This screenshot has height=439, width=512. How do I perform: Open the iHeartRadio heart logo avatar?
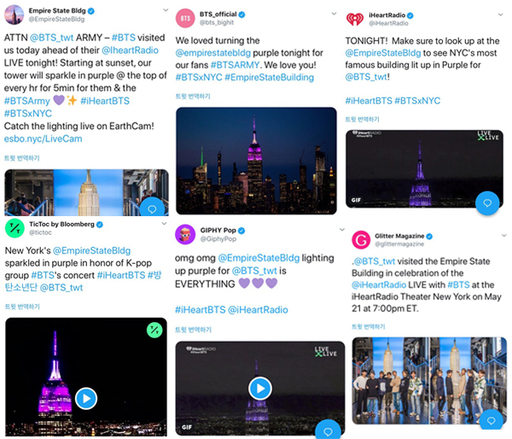(x=355, y=19)
